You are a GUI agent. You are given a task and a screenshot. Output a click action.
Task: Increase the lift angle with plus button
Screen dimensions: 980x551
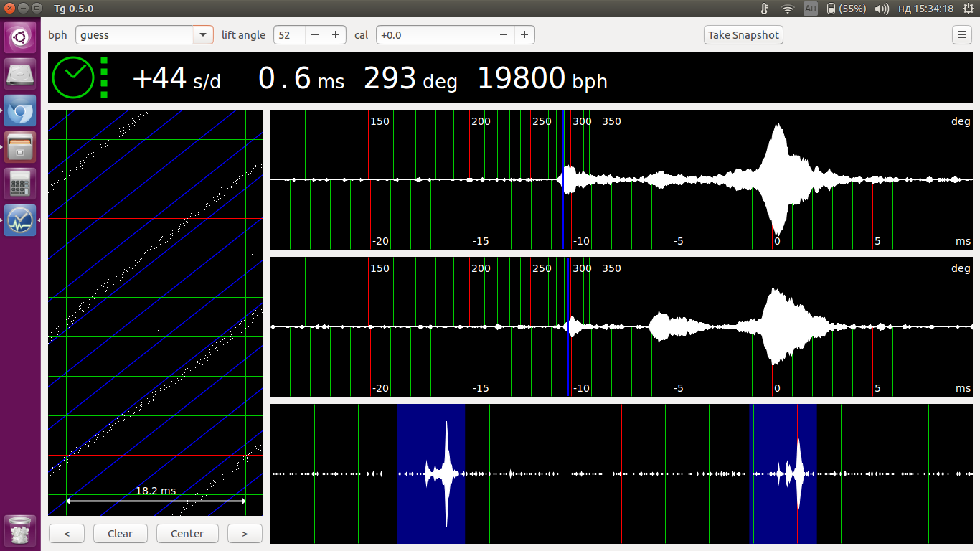coord(336,34)
